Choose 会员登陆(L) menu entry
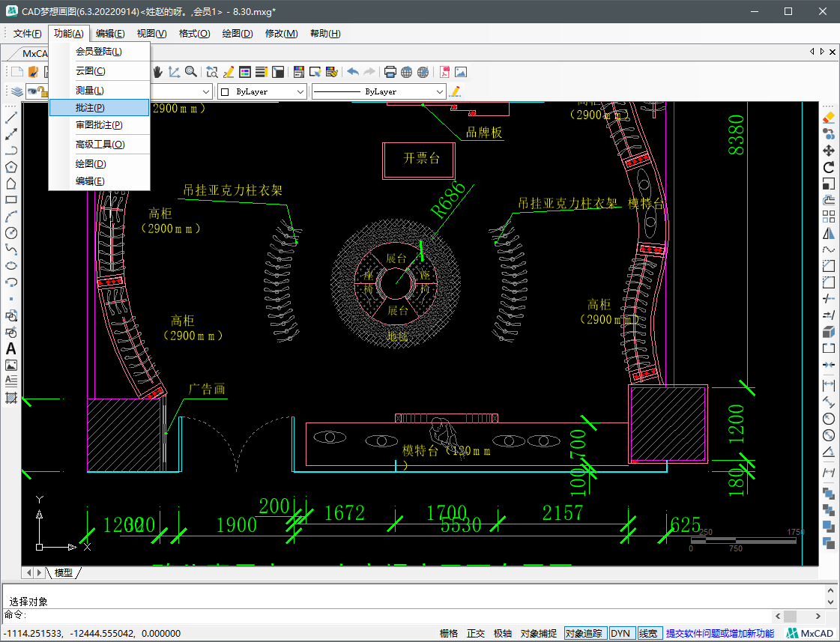The width and height of the screenshot is (840, 642). point(99,52)
